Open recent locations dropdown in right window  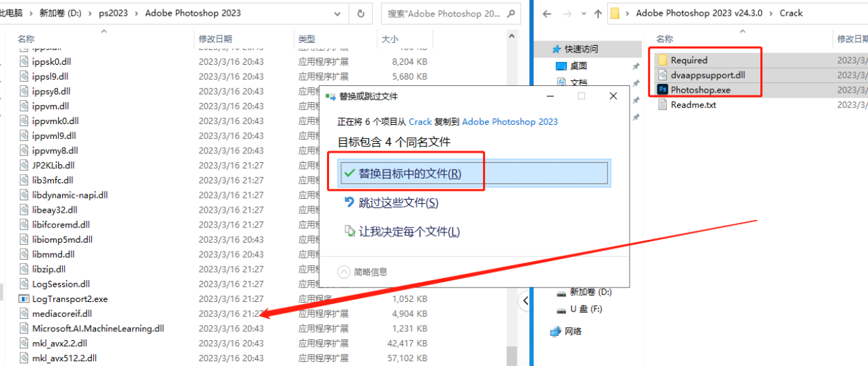(583, 13)
